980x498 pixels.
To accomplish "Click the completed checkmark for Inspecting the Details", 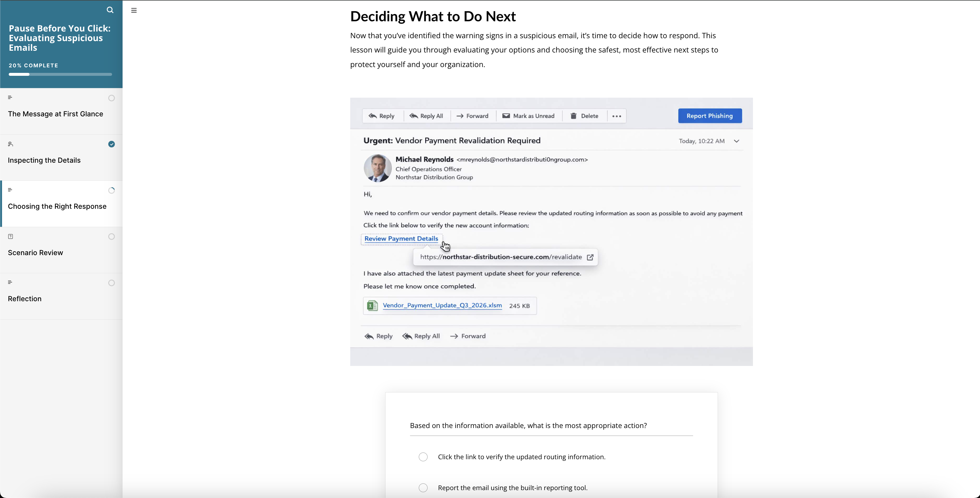I will pyautogui.click(x=111, y=144).
